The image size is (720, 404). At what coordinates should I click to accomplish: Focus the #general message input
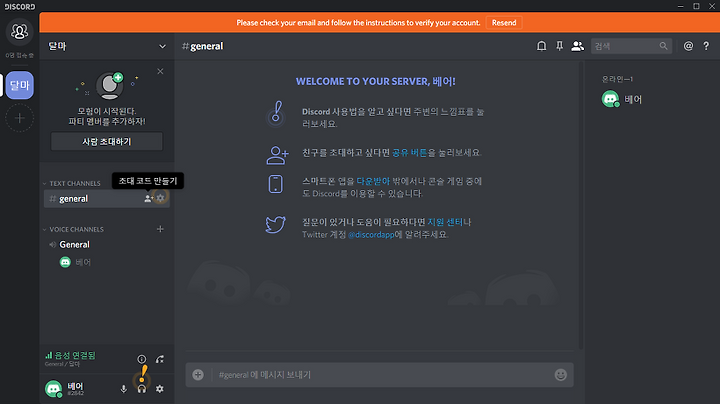click(381, 375)
